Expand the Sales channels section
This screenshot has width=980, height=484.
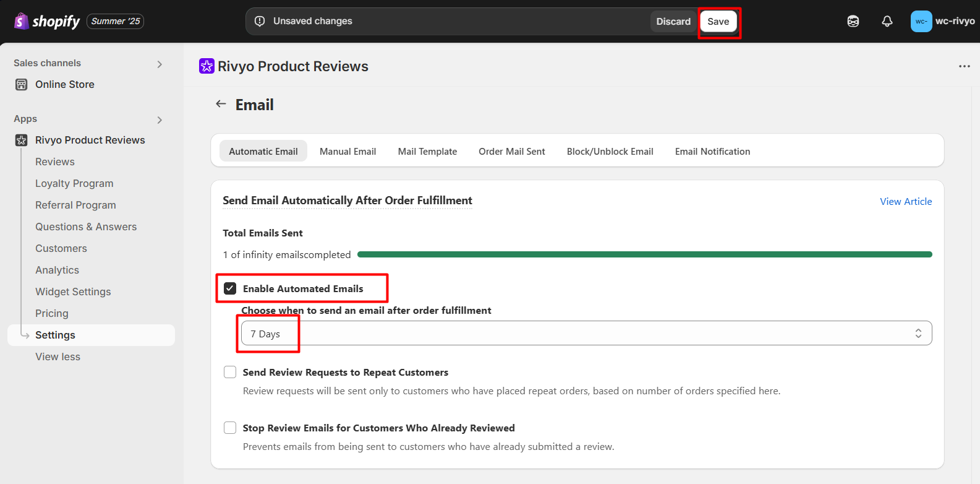(x=160, y=64)
